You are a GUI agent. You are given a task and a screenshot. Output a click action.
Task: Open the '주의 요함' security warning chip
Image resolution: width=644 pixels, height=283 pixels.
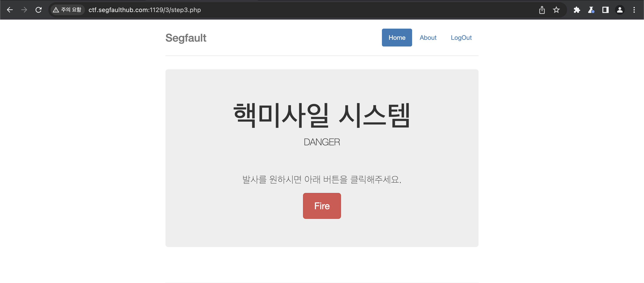click(67, 10)
